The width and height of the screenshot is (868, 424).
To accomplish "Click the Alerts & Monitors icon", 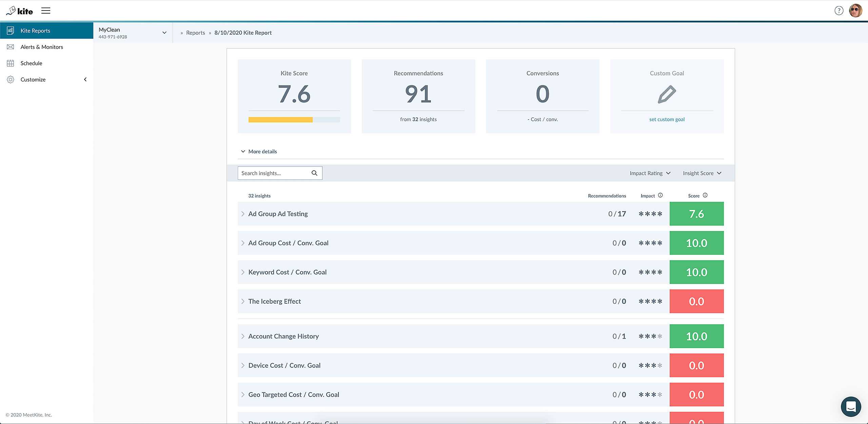I will pos(10,47).
